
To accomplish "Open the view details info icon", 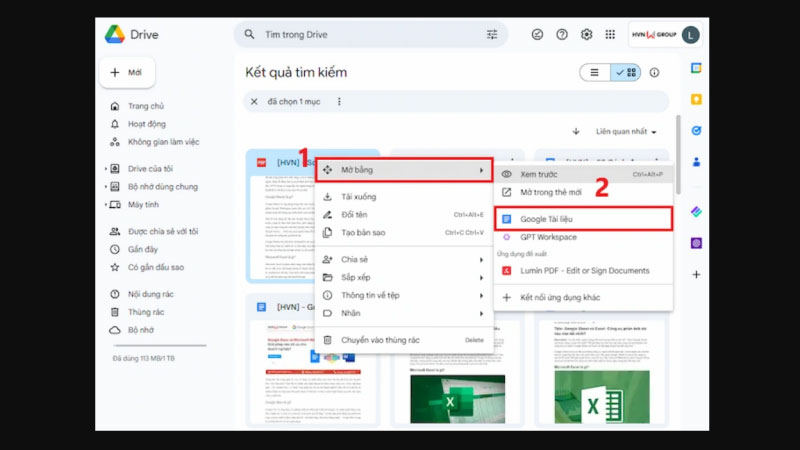I will (655, 73).
